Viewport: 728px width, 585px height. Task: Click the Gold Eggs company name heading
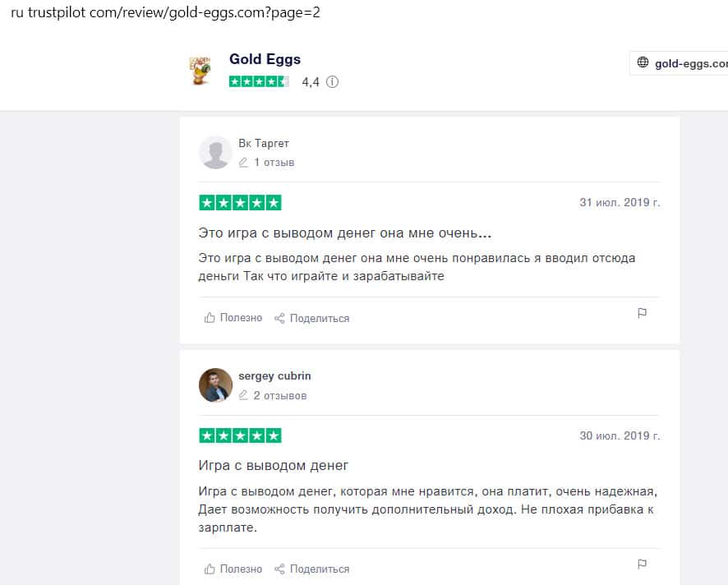265,59
